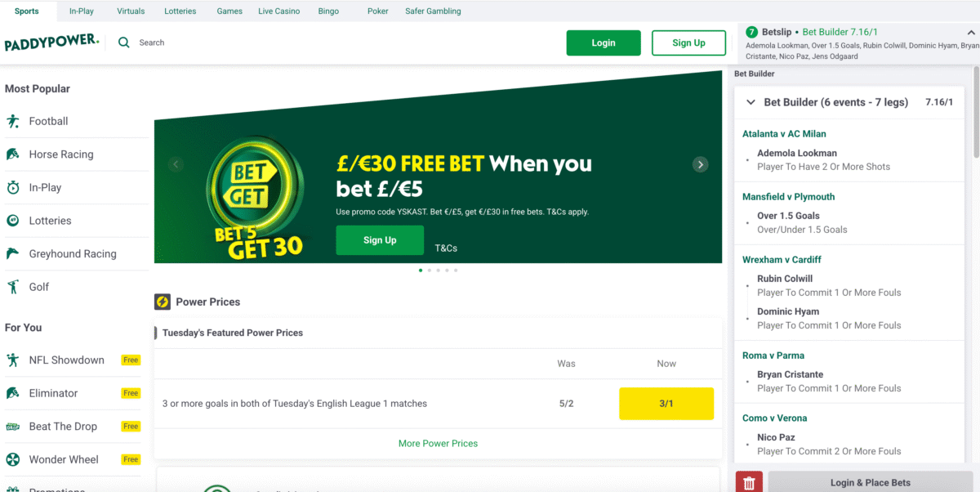Select the second banner carousel dot
The height and width of the screenshot is (492, 980).
(x=429, y=270)
